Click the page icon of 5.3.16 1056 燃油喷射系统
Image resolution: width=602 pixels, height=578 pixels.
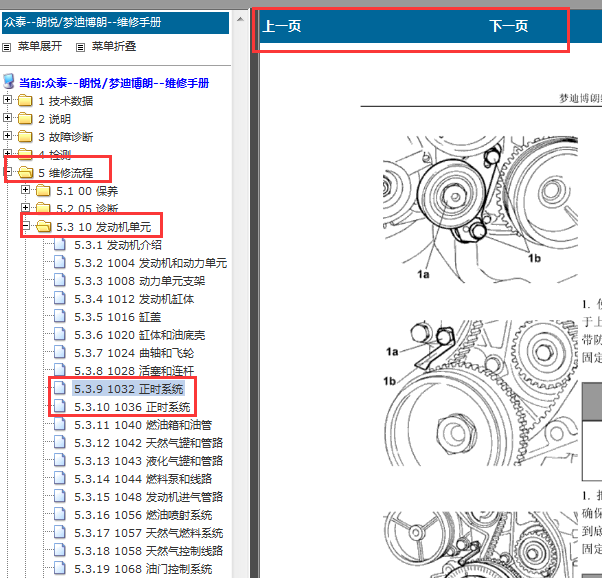point(60,514)
